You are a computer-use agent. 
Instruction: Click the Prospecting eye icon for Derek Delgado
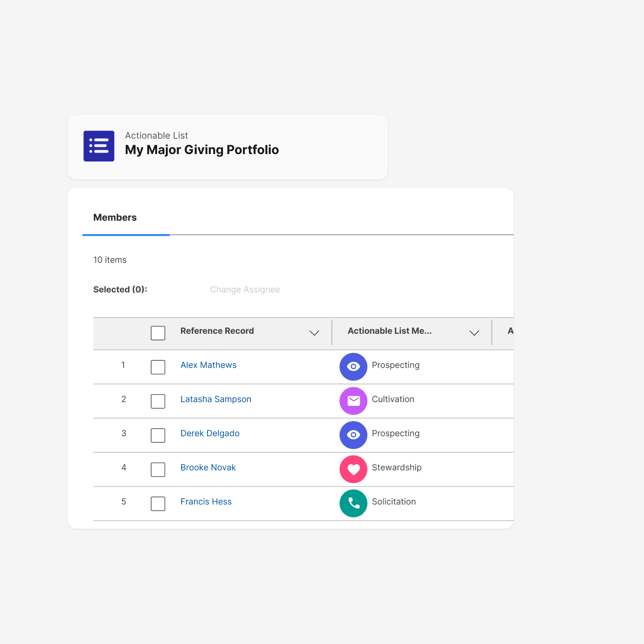point(353,435)
